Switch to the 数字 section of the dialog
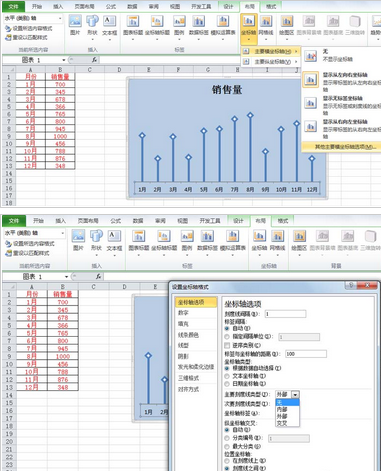This screenshot has height=471, width=381. (183, 313)
